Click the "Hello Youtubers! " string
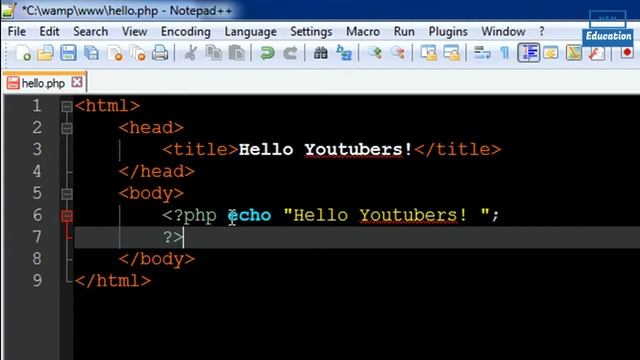Image resolution: width=640 pixels, height=360 pixels. click(386, 215)
